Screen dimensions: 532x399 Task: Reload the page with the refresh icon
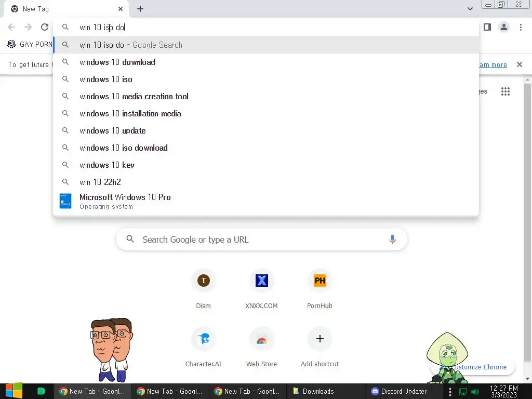pos(45,27)
